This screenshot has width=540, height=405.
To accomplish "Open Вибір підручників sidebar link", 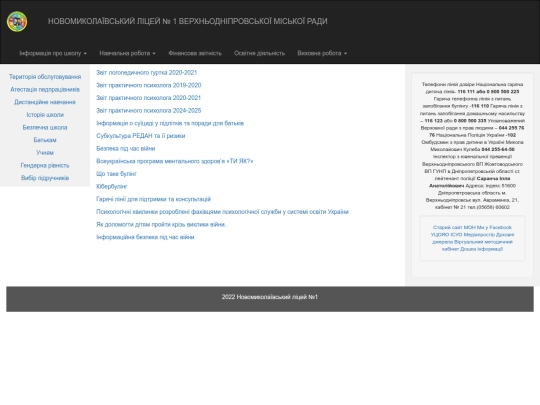I will coord(45,178).
